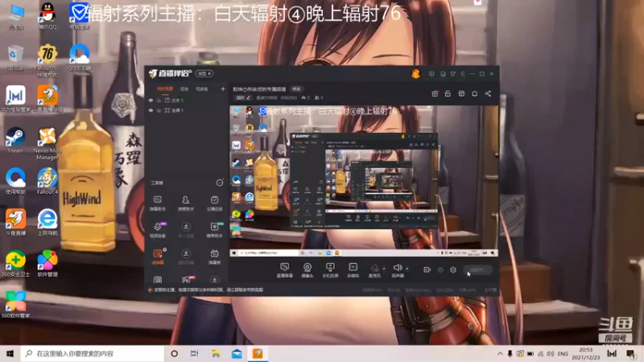The width and height of the screenshot is (644, 362).
Task: Open the microphone tool with purple badge
Action: [x=158, y=230]
